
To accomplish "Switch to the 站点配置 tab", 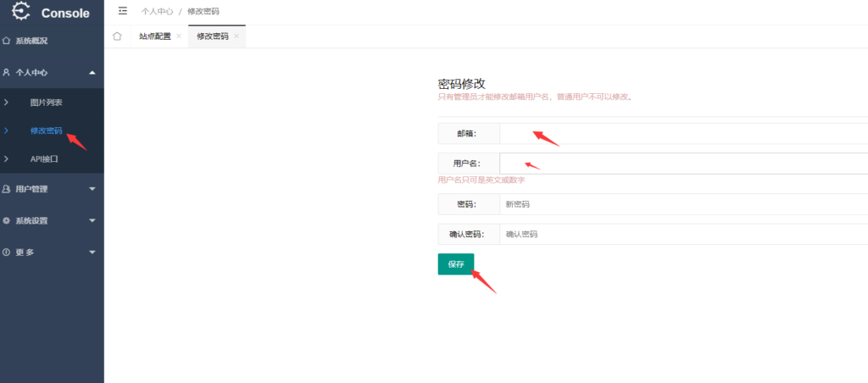I will click(x=154, y=36).
